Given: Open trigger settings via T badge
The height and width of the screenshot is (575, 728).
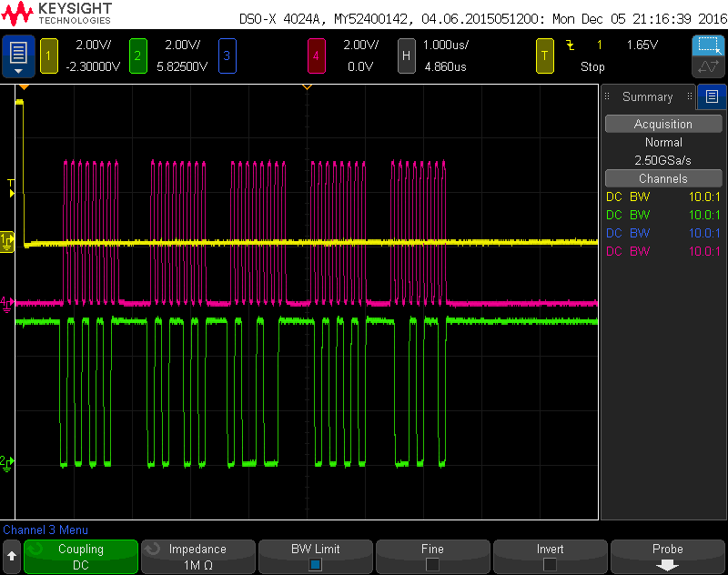Looking at the screenshot, I should tap(545, 56).
